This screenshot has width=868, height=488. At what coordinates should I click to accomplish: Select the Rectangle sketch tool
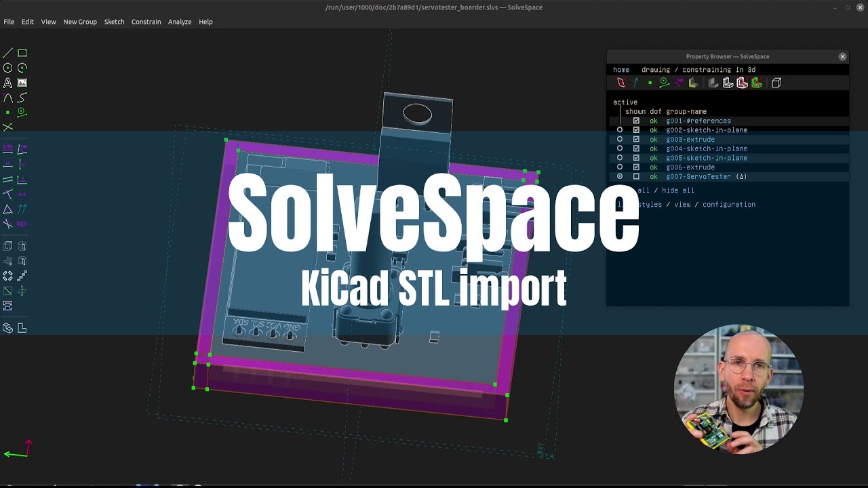22,53
